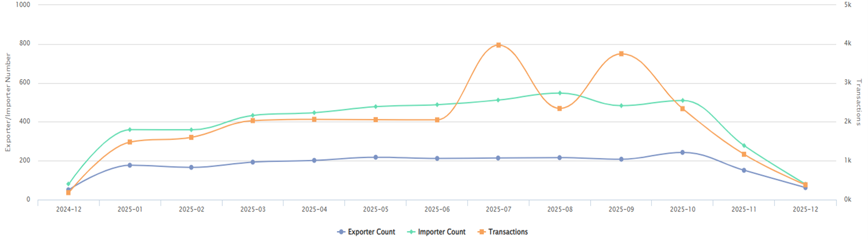The height and width of the screenshot is (240, 868).
Task: Click the Importer Count diamond at 2025-01
Action: (130, 130)
